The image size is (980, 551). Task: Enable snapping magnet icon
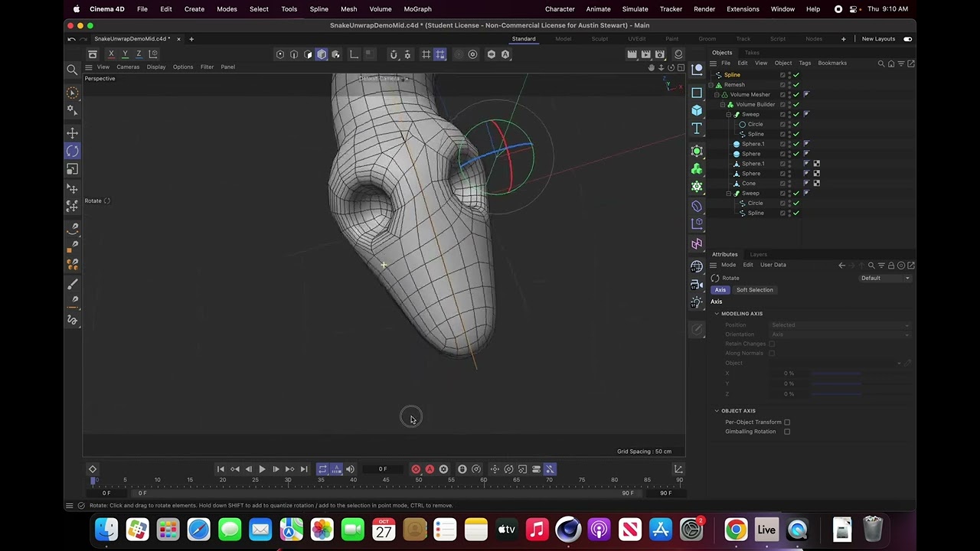[394, 54]
